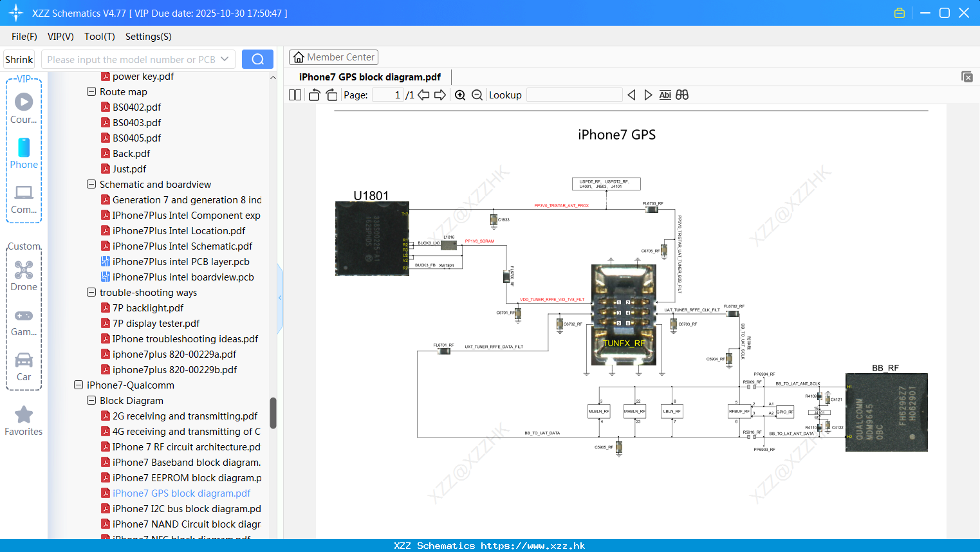
Task: Go to the previous page arrow
Action: pos(423,95)
